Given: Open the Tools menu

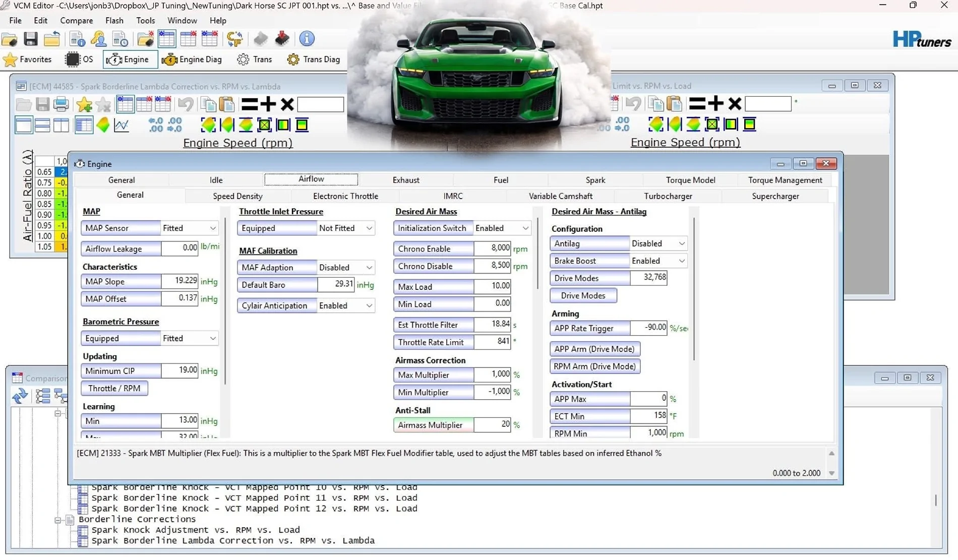Looking at the screenshot, I should [x=145, y=21].
